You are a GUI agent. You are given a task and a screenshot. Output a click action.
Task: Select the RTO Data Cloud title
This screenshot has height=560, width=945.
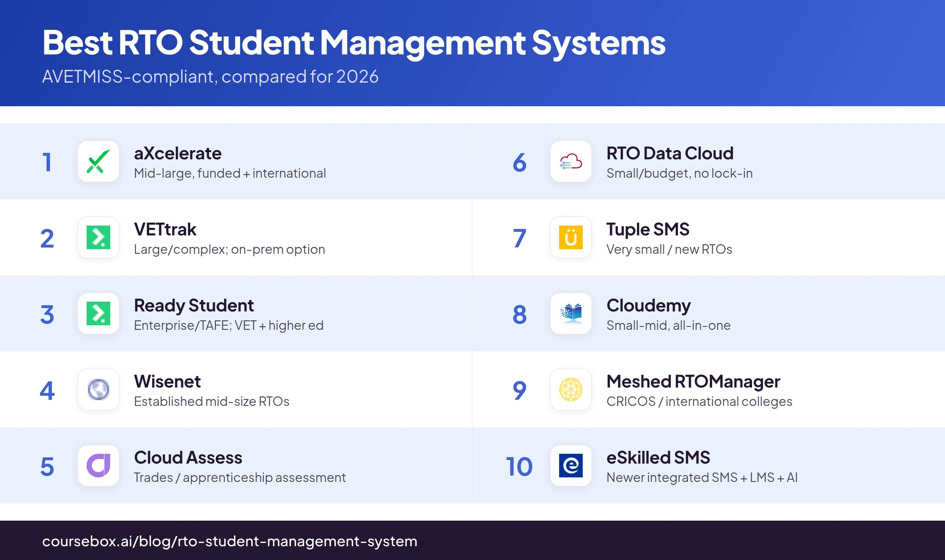[x=670, y=153]
